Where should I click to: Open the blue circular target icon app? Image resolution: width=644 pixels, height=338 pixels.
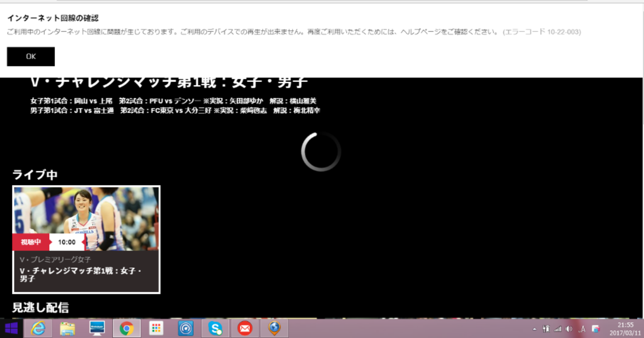click(x=186, y=328)
